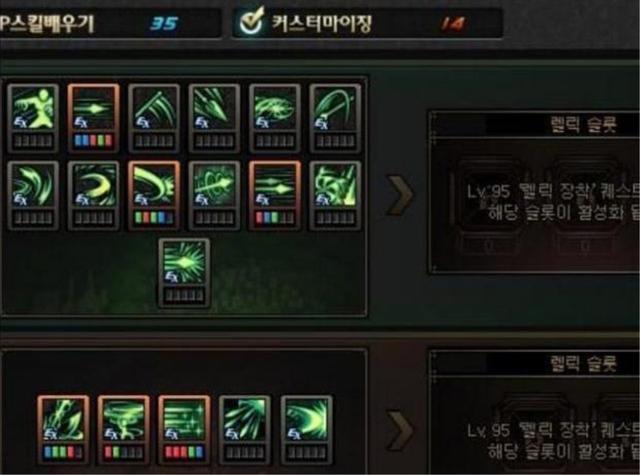Click the first empty relic slot box
Screen dimensions: 640x475
[490, 202]
